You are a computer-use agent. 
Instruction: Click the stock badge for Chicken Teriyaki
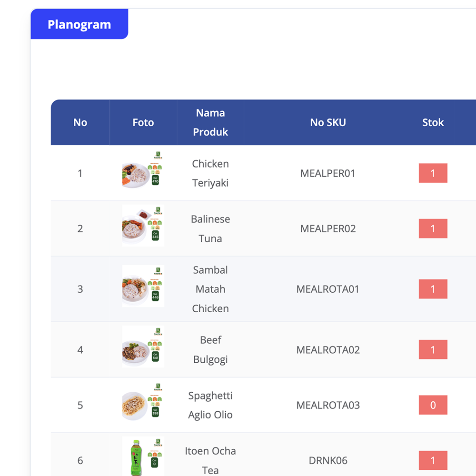pyautogui.click(x=433, y=173)
